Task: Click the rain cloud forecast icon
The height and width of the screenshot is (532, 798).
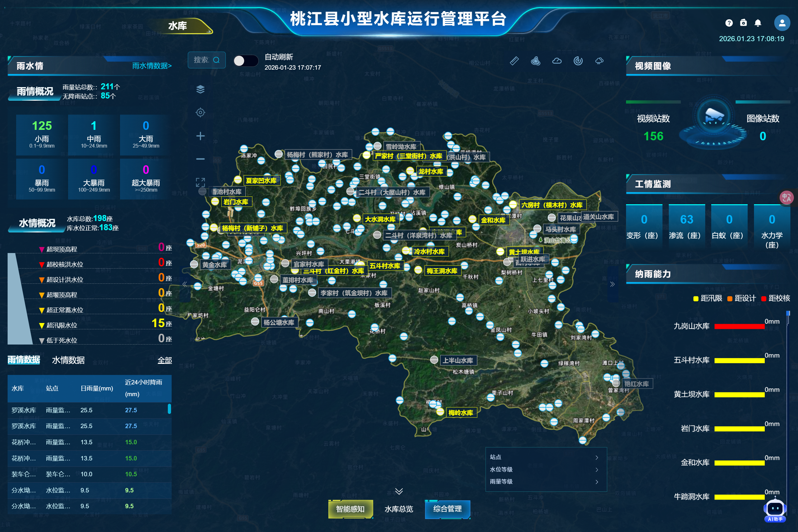Action: [x=599, y=61]
